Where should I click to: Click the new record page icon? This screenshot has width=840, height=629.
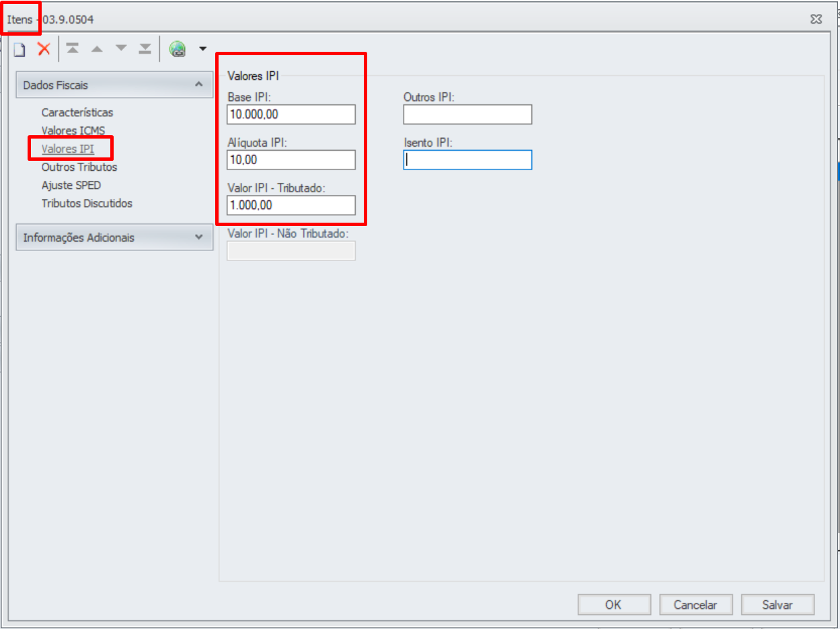tap(20, 49)
